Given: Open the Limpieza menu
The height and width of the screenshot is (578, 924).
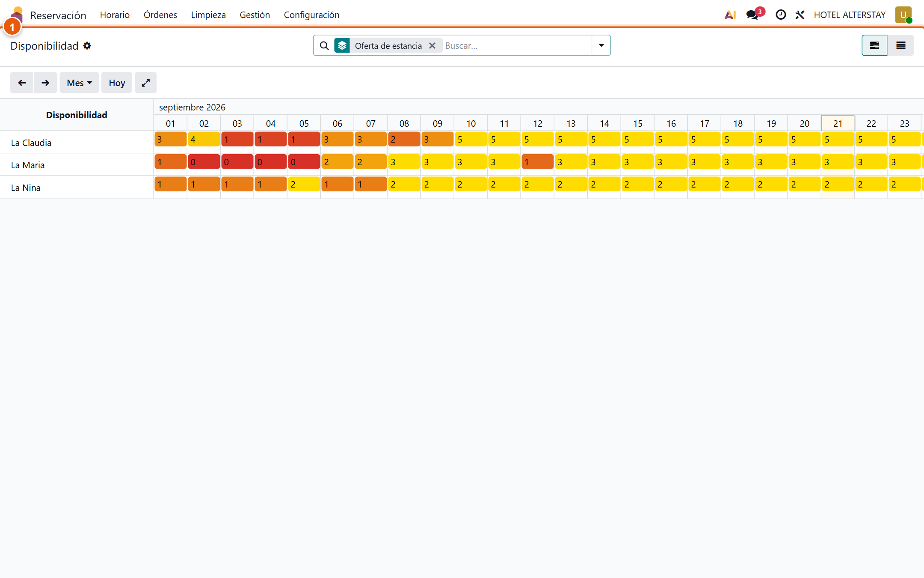Looking at the screenshot, I should pyautogui.click(x=208, y=15).
